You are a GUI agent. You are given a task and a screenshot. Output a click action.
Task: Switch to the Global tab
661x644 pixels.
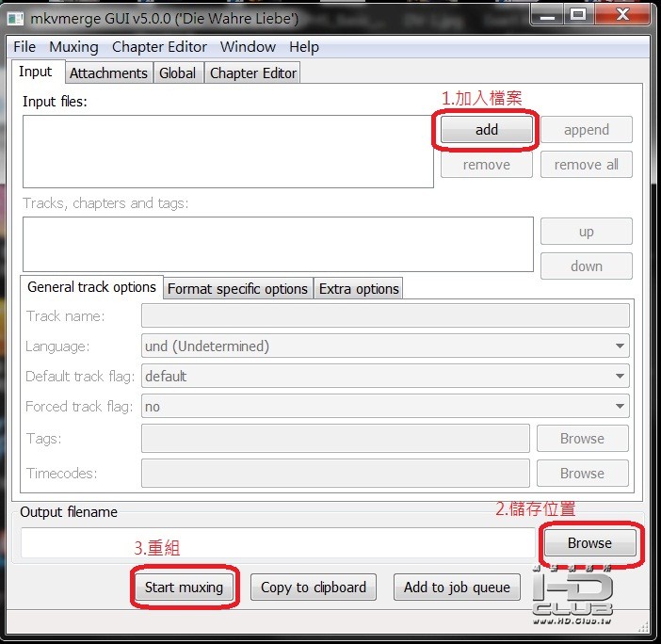click(x=177, y=72)
